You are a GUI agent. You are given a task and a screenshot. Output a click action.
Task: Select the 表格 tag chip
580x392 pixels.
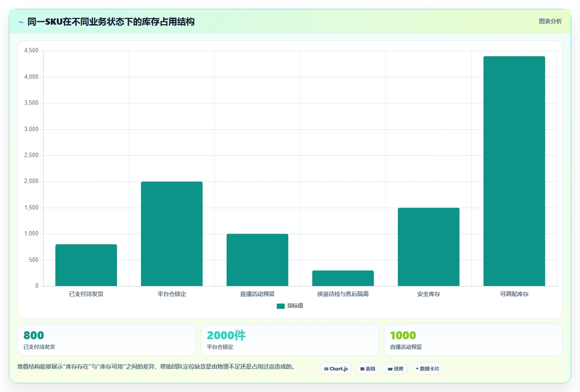tap(367, 369)
